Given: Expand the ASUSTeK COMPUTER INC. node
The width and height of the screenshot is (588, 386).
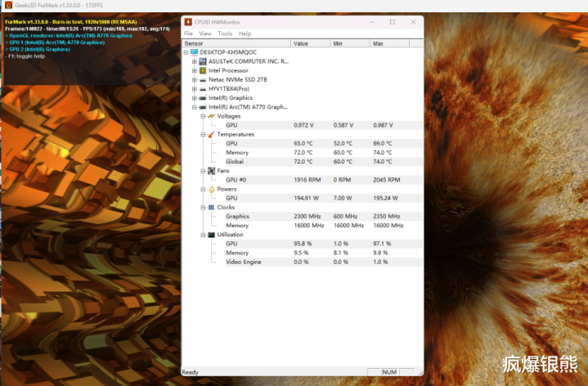Looking at the screenshot, I should tap(194, 61).
